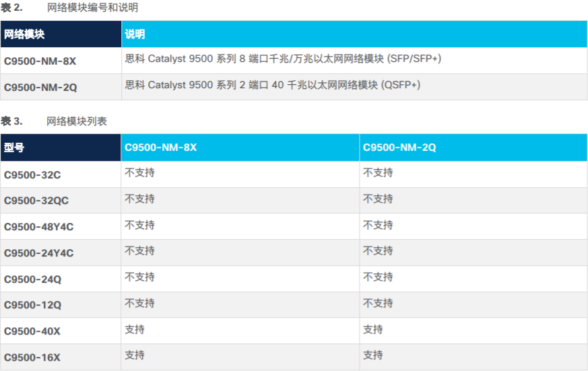588x371 pixels.
Task: Click 不支持 for C9500-48Y4C under NM-2Q
Action: (x=378, y=225)
